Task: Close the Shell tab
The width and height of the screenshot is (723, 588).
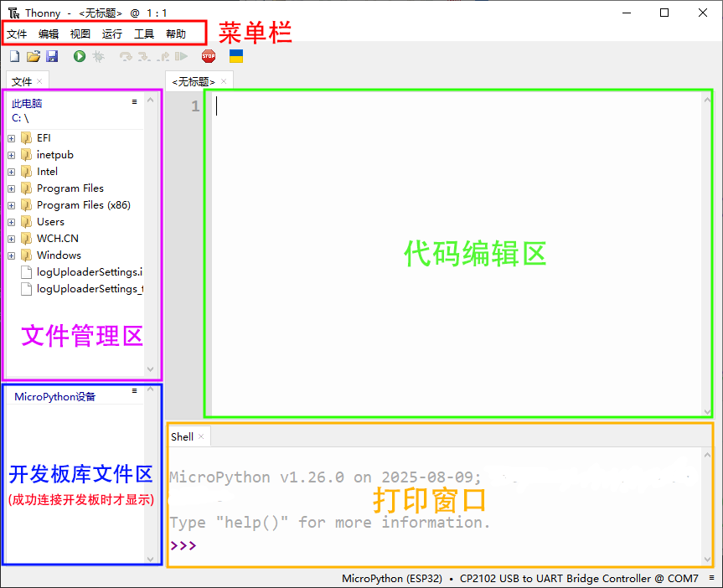Action: coord(201,436)
